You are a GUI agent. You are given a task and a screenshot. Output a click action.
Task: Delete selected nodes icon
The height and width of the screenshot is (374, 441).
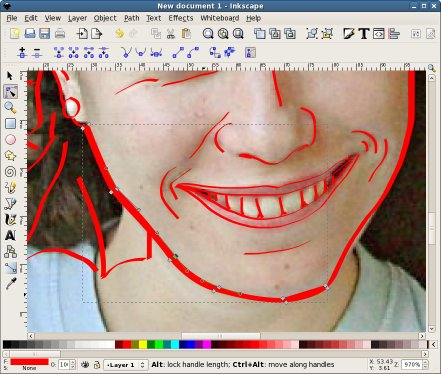(x=37, y=53)
